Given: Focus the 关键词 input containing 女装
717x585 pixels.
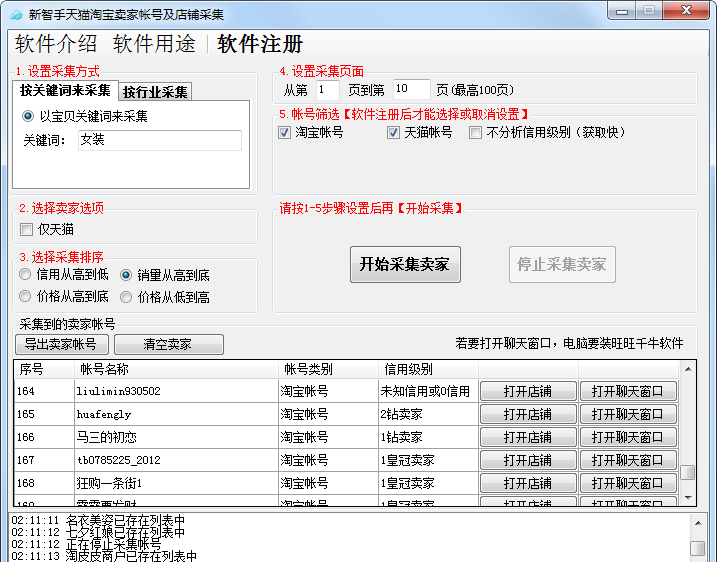Looking at the screenshot, I should pyautogui.click(x=160, y=140).
